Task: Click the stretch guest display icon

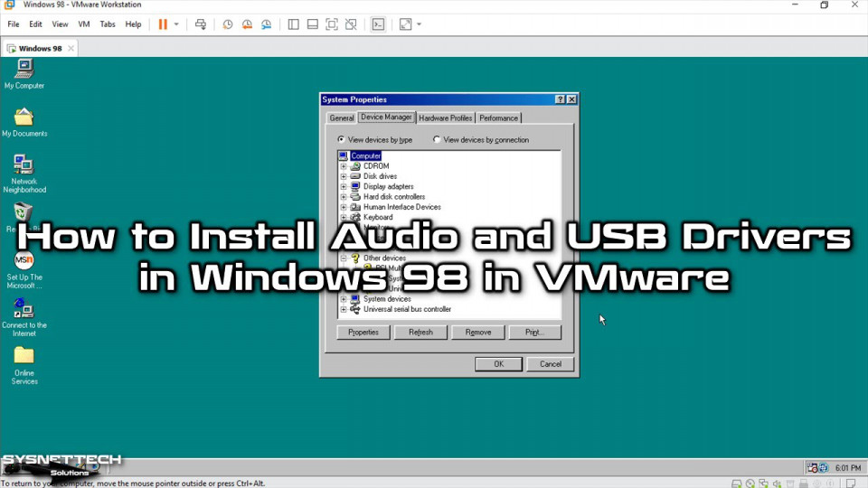Action: click(405, 24)
